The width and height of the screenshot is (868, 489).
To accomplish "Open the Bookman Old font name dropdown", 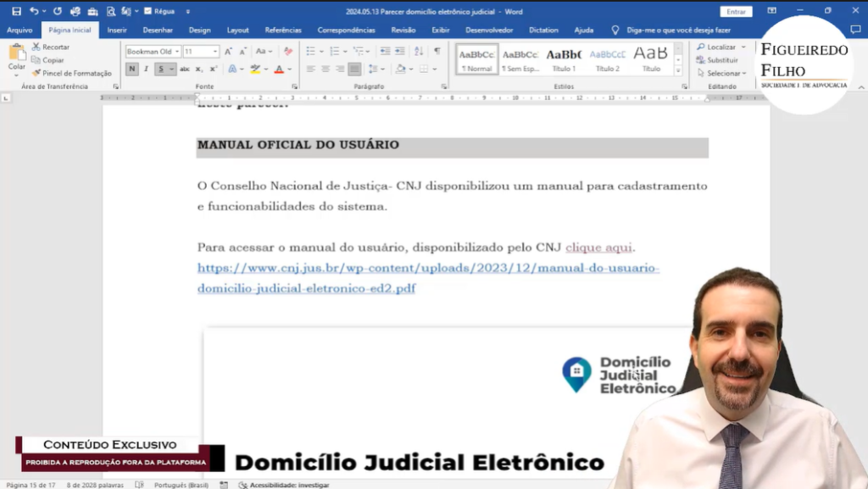I will click(x=177, y=52).
